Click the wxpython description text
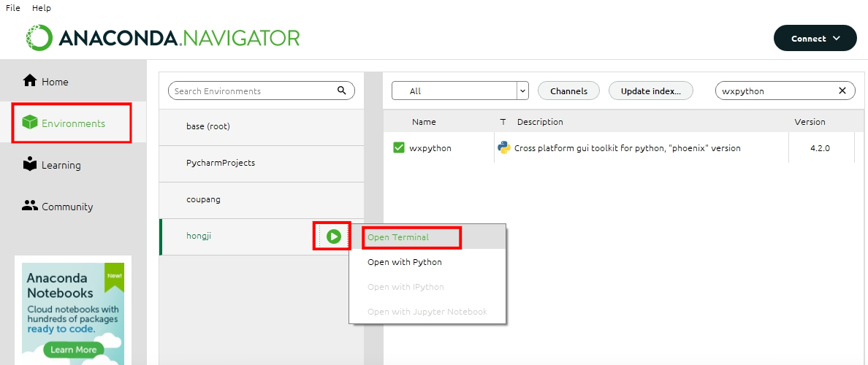 point(627,148)
